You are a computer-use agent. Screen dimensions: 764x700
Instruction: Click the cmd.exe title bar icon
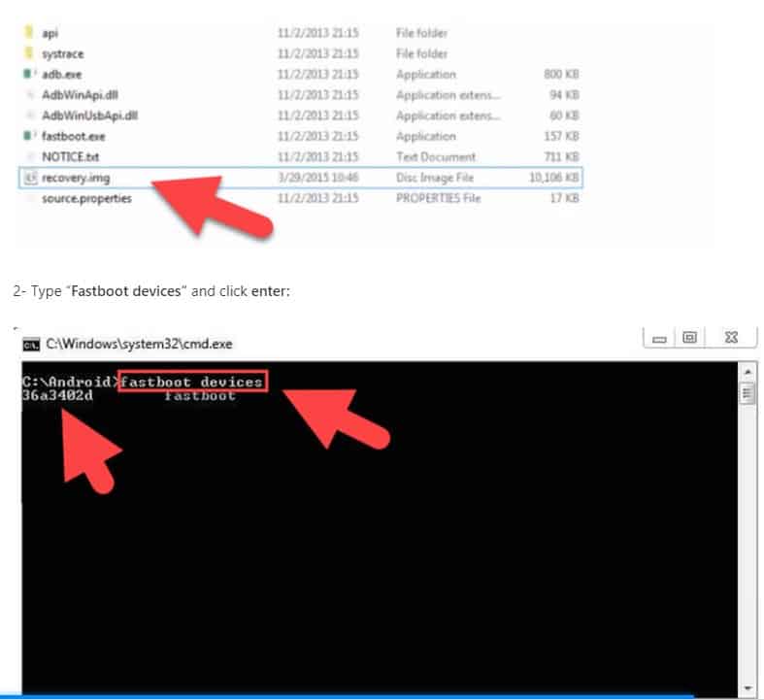click(x=31, y=344)
